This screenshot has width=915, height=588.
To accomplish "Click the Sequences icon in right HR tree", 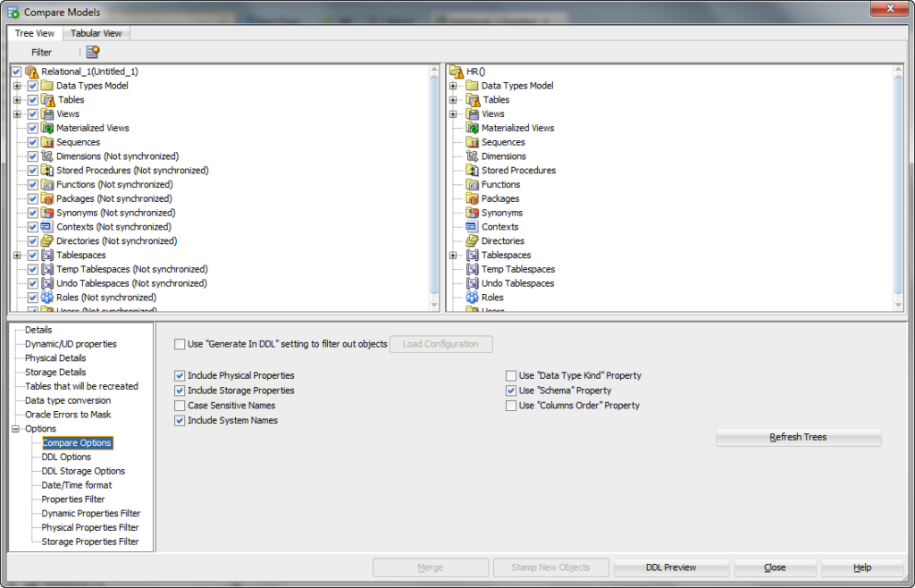I will 473,142.
